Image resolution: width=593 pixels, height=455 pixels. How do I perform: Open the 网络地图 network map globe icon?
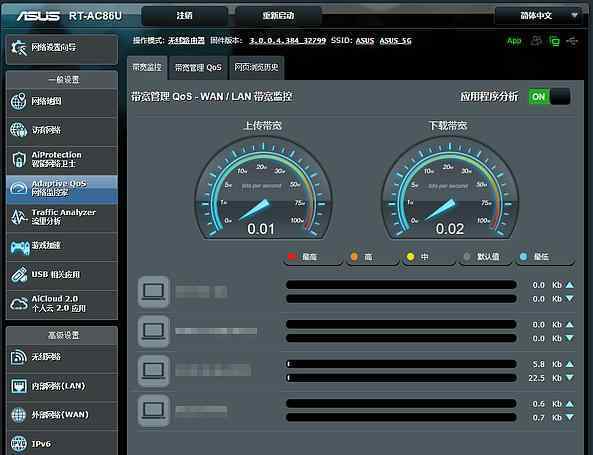coord(19,101)
